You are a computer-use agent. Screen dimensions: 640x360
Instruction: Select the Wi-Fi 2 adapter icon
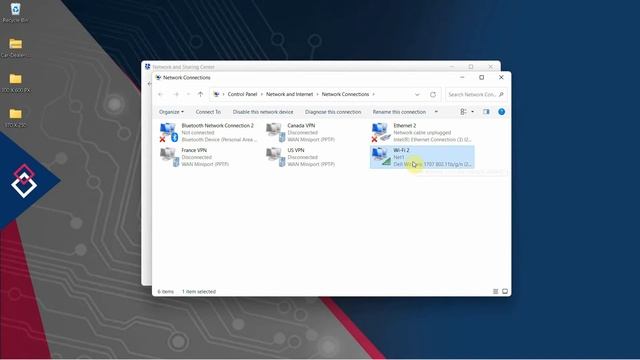click(x=381, y=157)
